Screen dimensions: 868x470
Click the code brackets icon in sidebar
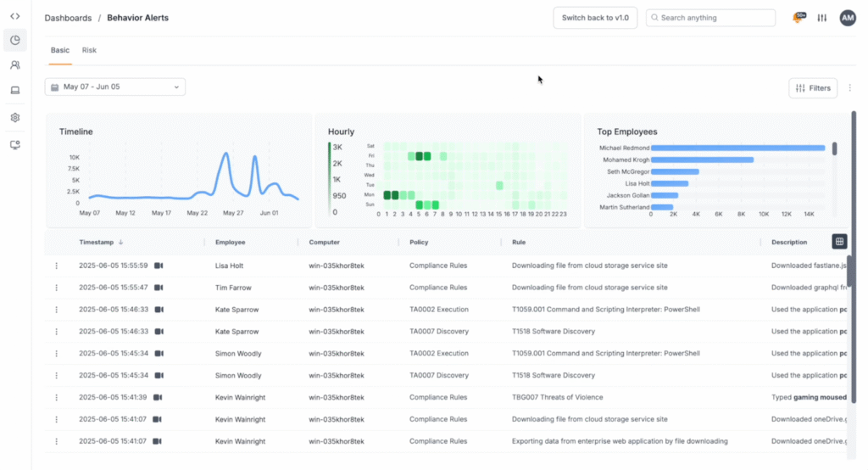pos(15,16)
